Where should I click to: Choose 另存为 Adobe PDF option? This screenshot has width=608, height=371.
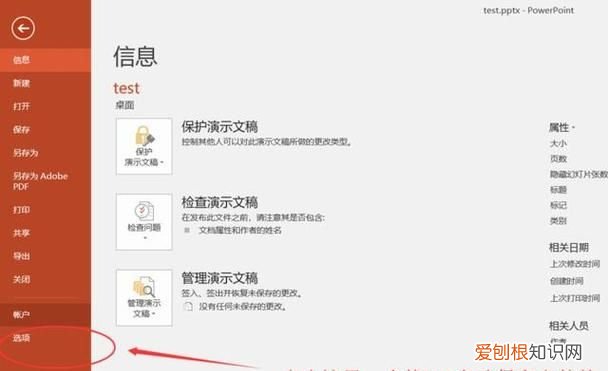(45, 181)
